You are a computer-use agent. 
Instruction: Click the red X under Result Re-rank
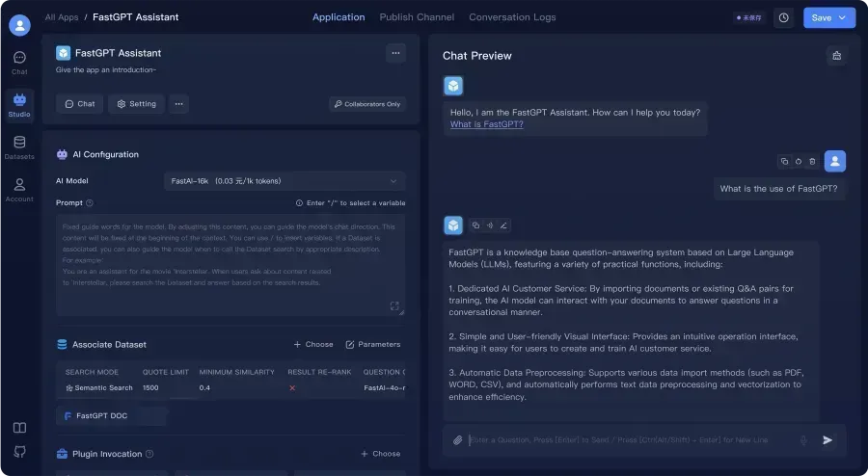[292, 388]
